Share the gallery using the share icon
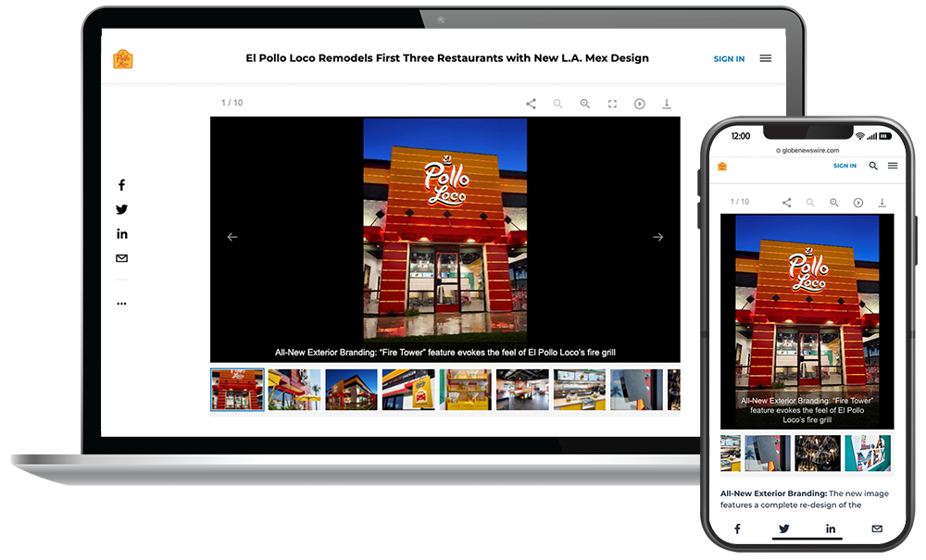This screenshot has width=926, height=560. 531,104
